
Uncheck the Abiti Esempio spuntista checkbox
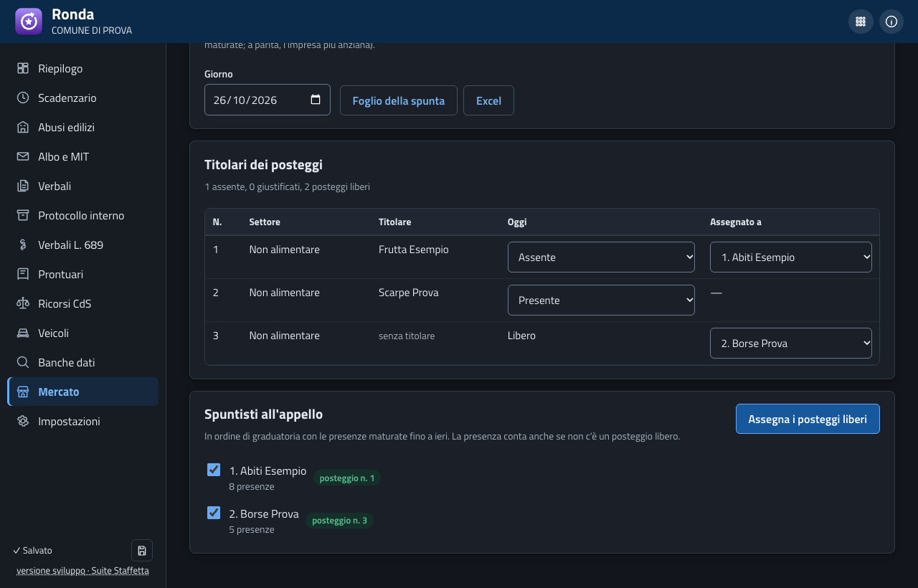point(214,470)
